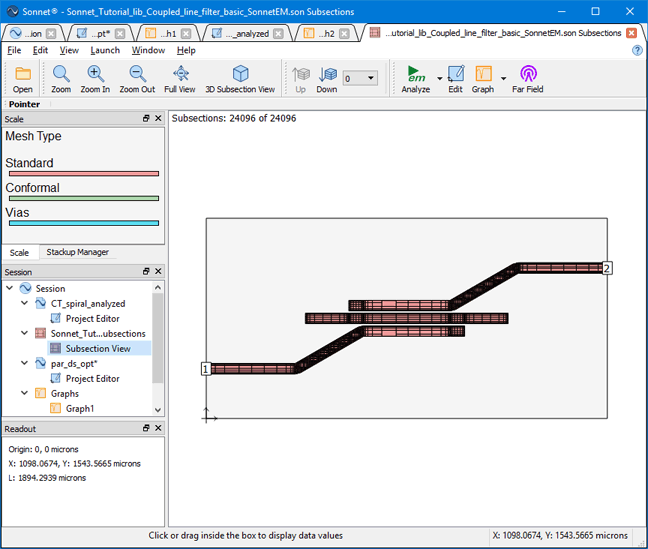Close the ...pt* document tab
This screenshot has width=648, height=549.
[120, 33]
